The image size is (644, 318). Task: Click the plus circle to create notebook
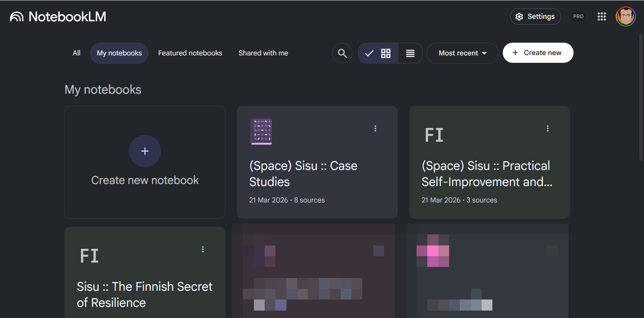[145, 151]
